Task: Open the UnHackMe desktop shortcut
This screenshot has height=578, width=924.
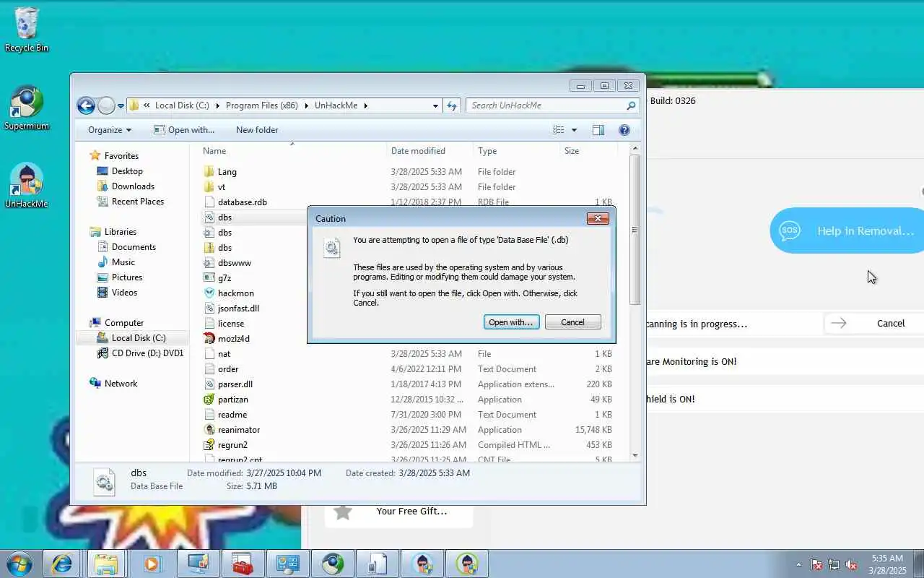Action: (x=27, y=186)
